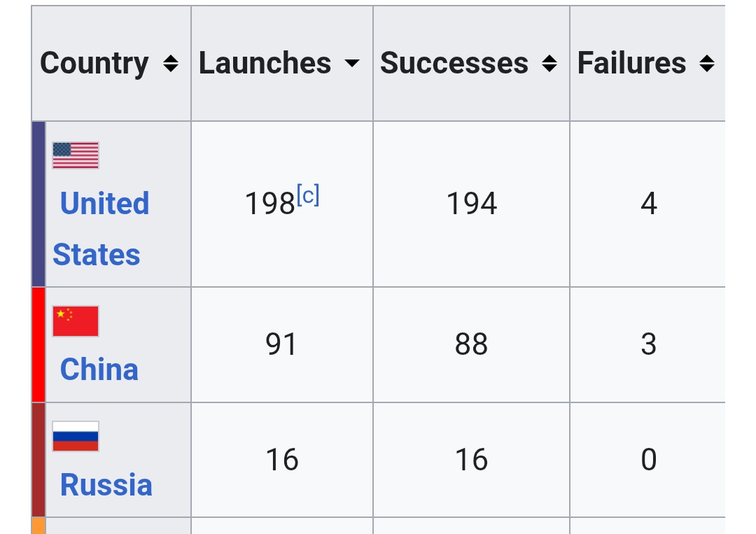Click the Failures column header text
The height and width of the screenshot is (534, 756).
tap(631, 64)
